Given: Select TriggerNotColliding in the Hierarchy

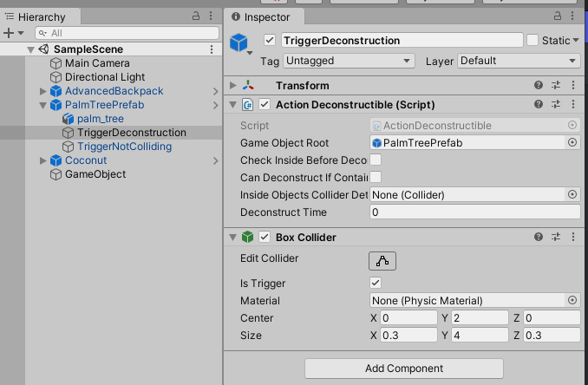Looking at the screenshot, I should [x=124, y=147].
